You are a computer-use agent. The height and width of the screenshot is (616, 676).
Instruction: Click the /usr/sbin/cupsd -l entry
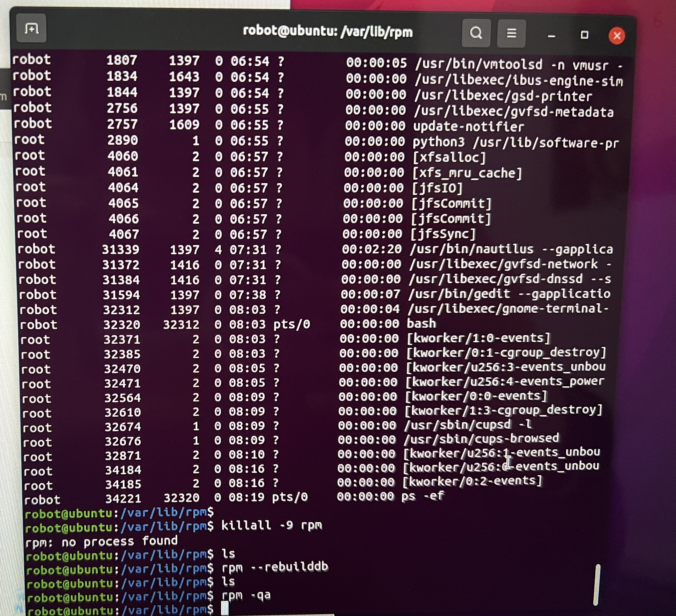click(468, 425)
